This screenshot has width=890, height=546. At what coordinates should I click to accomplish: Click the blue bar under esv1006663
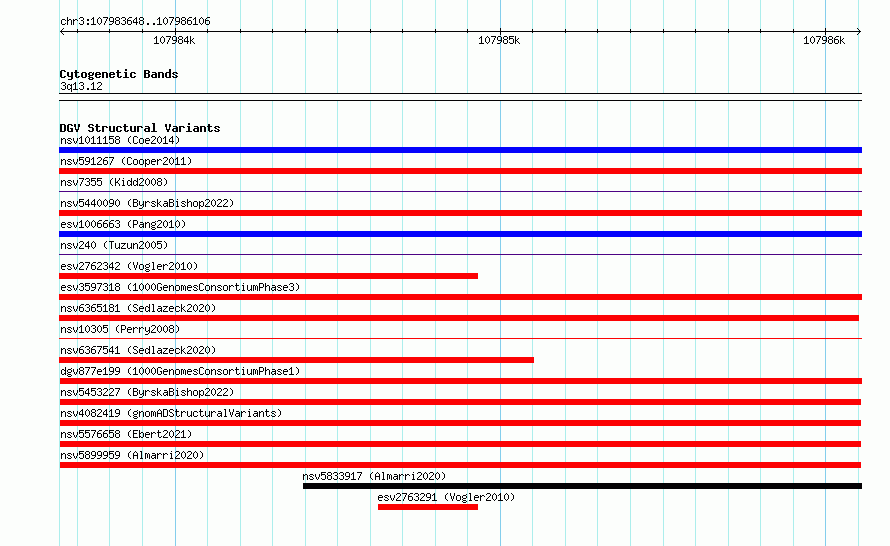point(460,234)
